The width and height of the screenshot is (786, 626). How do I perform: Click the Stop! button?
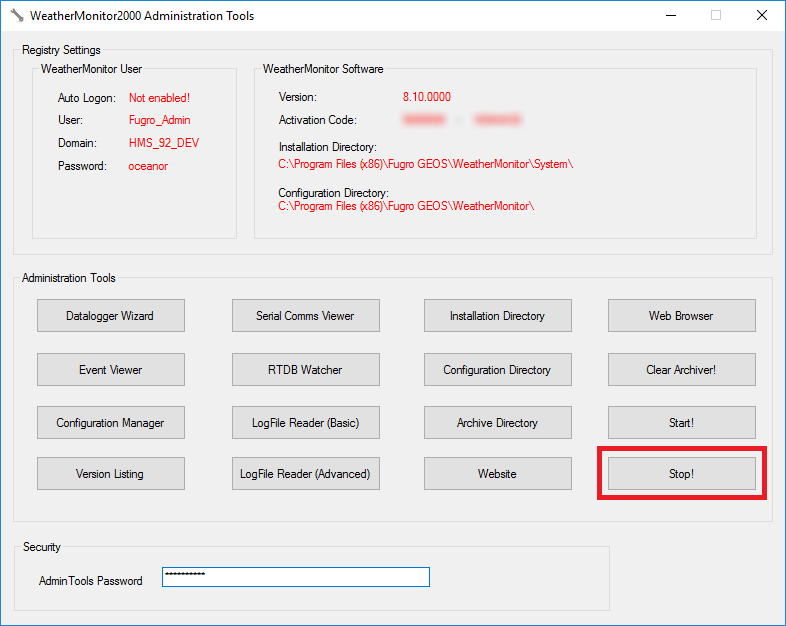point(682,474)
